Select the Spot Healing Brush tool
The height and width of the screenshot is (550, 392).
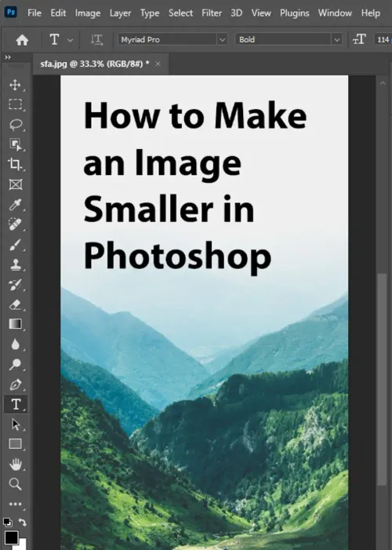pyautogui.click(x=15, y=224)
